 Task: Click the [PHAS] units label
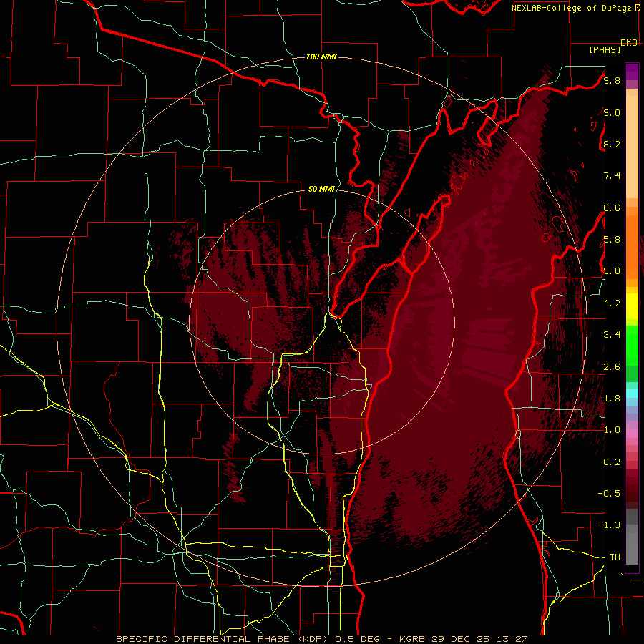[x=605, y=49]
